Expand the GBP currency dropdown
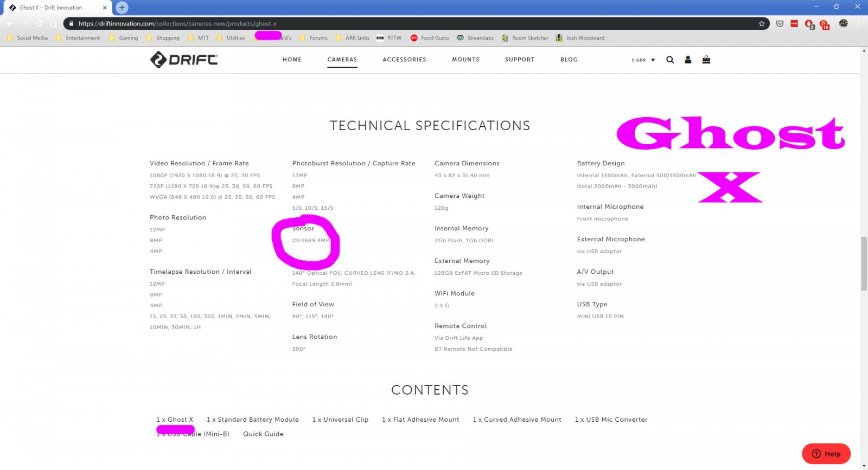868x470 pixels. [643, 60]
